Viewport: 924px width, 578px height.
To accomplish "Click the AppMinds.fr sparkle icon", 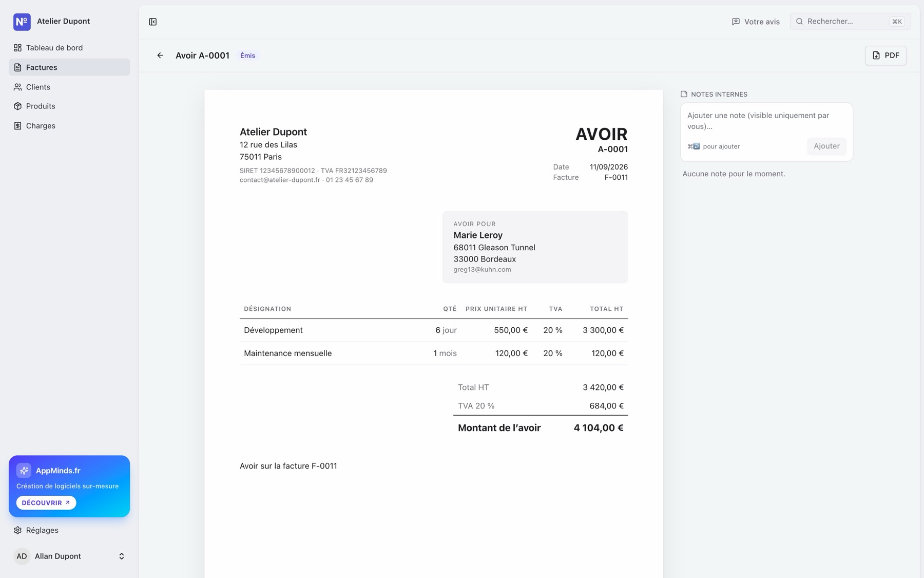I will (x=24, y=471).
